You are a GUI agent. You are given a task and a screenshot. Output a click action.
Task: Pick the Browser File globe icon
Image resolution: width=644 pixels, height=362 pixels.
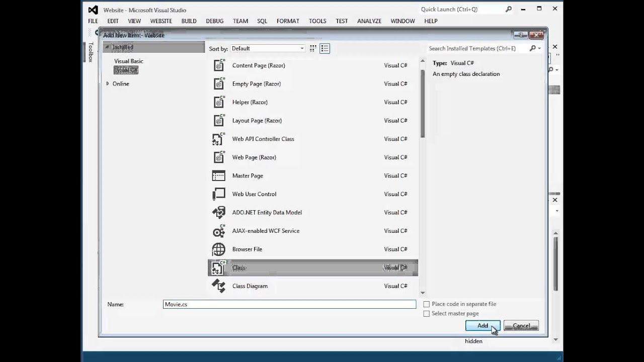point(219,249)
